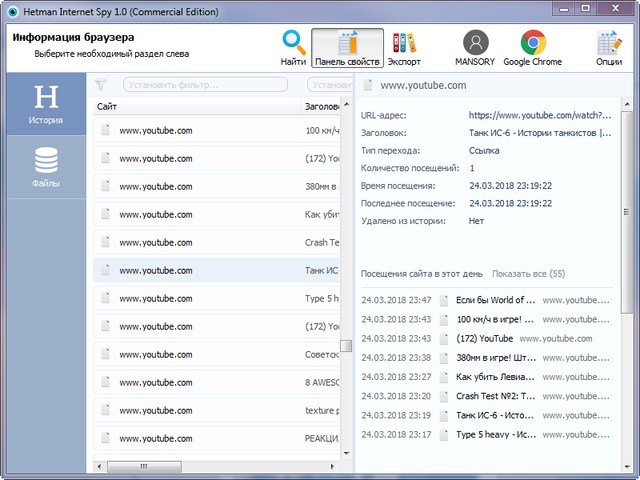The height and width of the screenshot is (480, 640).
Task: Click the list horizontal scrollbar thumb
Action: [144, 466]
